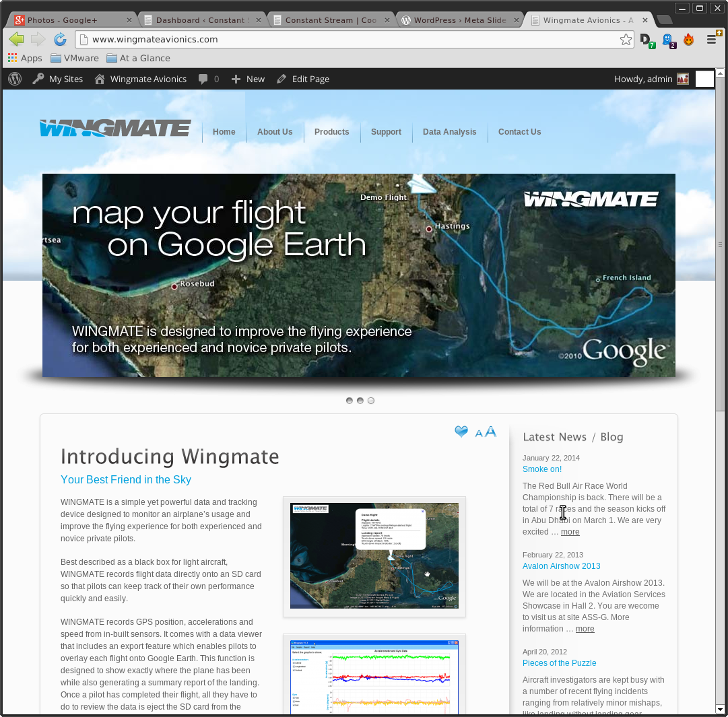
Task: Open the Contact Us nav item
Action: 519,132
